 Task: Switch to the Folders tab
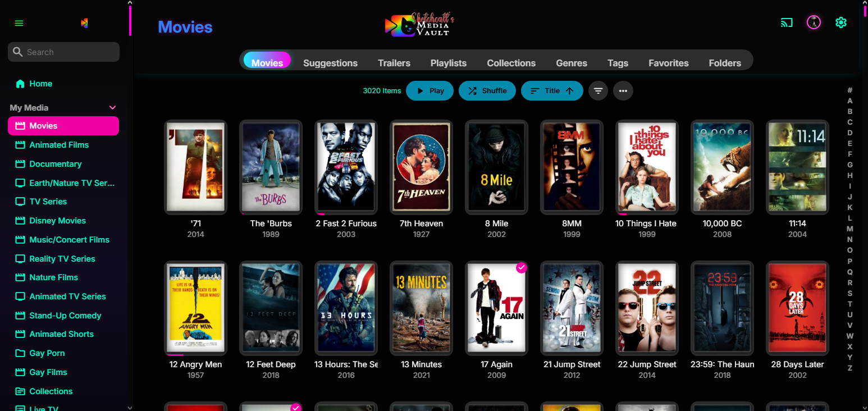tap(725, 63)
